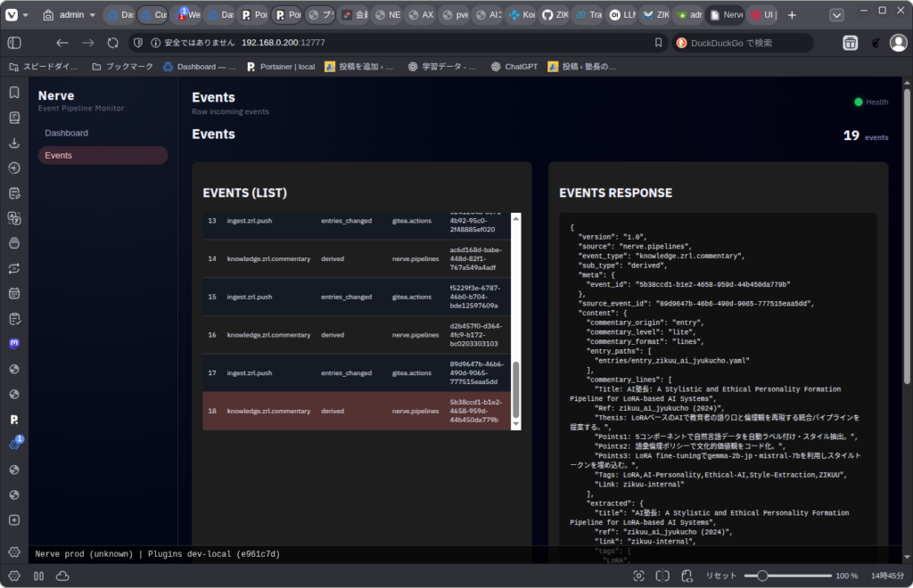This screenshot has height=588, width=913.
Task: Add a new web panel with plus icon
Action: pyautogui.click(x=14, y=519)
